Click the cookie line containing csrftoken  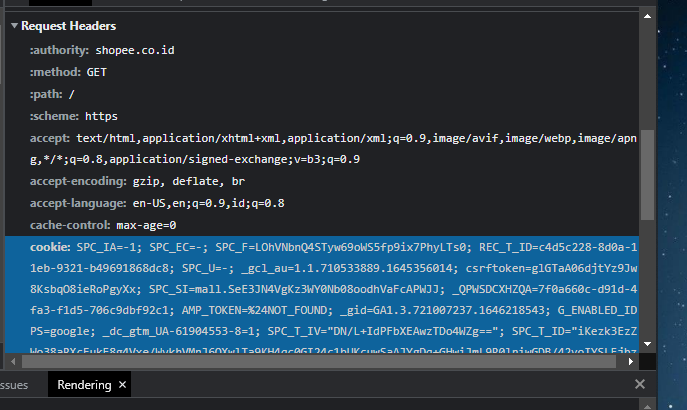333,268
